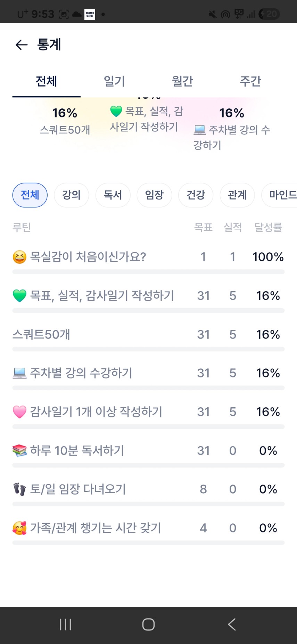The width and height of the screenshot is (297, 644).
Task: Open the 주간 statistics tab
Action: pos(250,81)
